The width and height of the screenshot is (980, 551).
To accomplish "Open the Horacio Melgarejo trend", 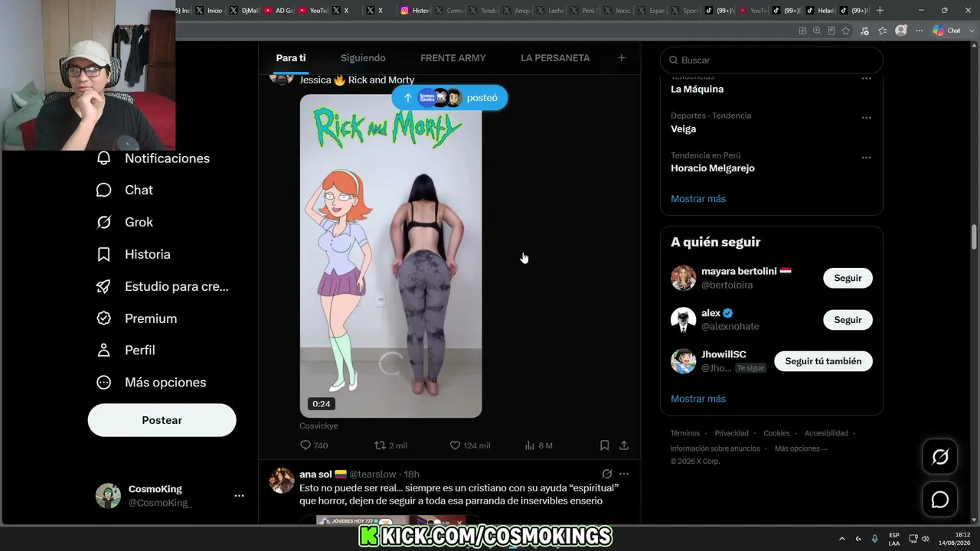I will pos(713,168).
